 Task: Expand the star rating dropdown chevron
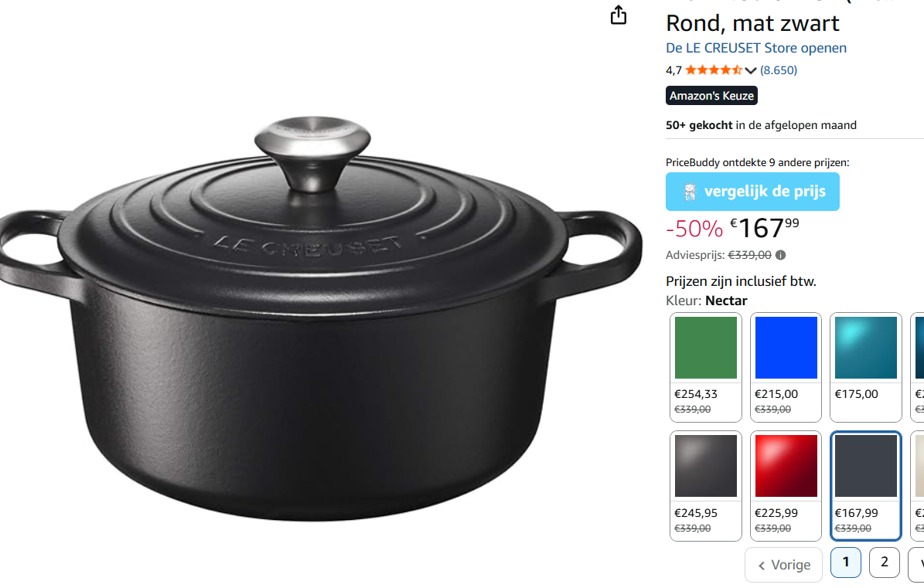(750, 70)
